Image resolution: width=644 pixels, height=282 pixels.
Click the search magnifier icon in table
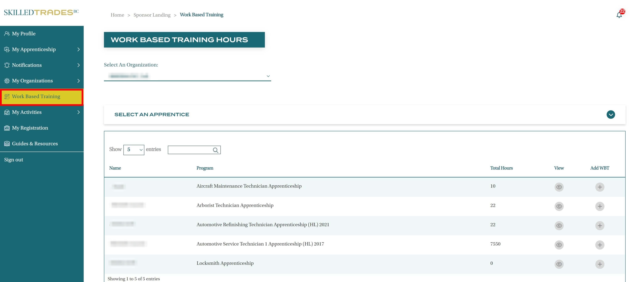(x=215, y=150)
